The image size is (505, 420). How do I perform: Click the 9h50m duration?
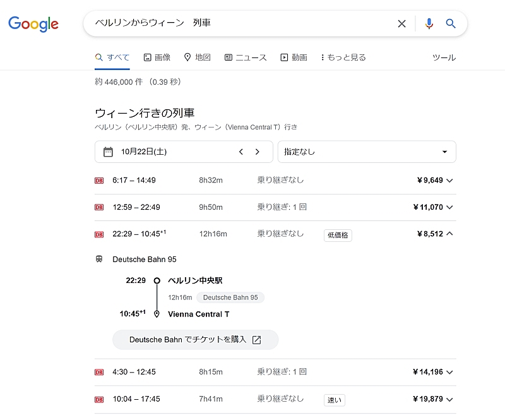pos(211,207)
